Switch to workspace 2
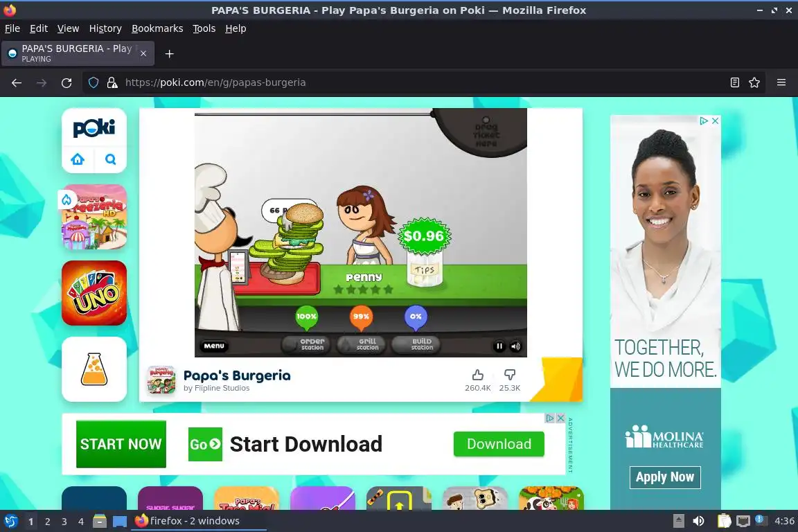Viewport: 798px width, 532px height. (47, 522)
